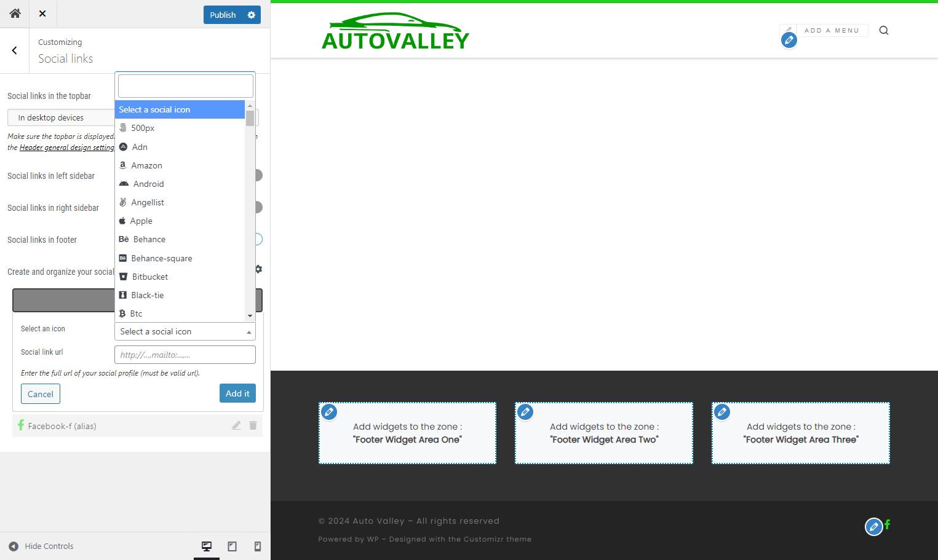
Task: Toggle Social links in left sidebar switch
Action: [x=259, y=176]
